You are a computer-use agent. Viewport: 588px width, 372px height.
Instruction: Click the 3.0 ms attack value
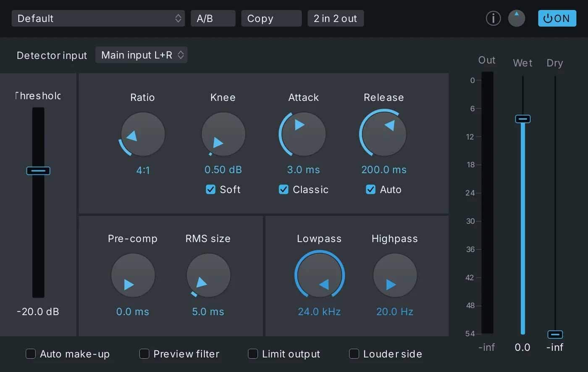click(x=303, y=170)
